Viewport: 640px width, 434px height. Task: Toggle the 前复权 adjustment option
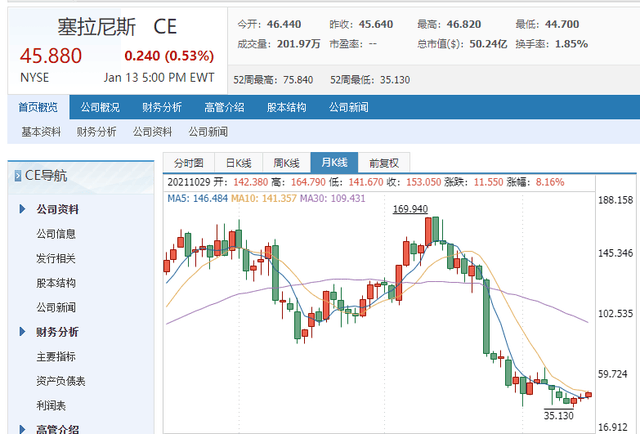[x=383, y=163]
